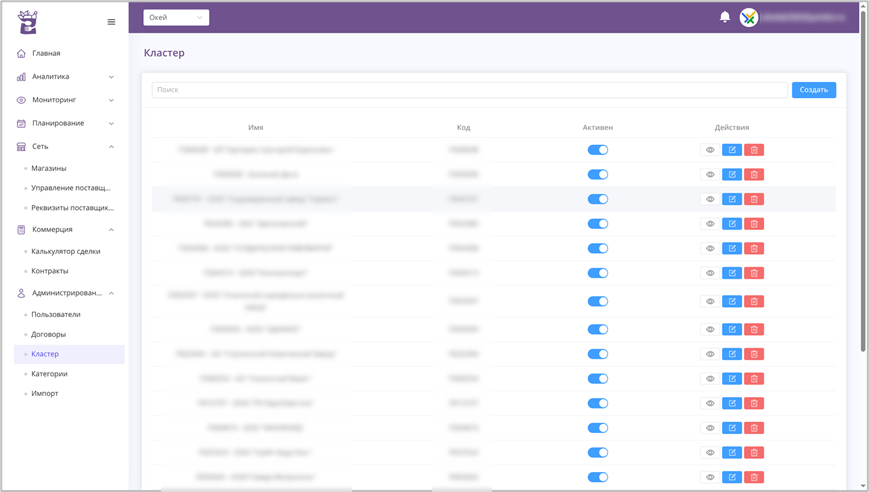Toggle Активен switch in last visible row
This screenshot has width=869, height=492.
(597, 477)
